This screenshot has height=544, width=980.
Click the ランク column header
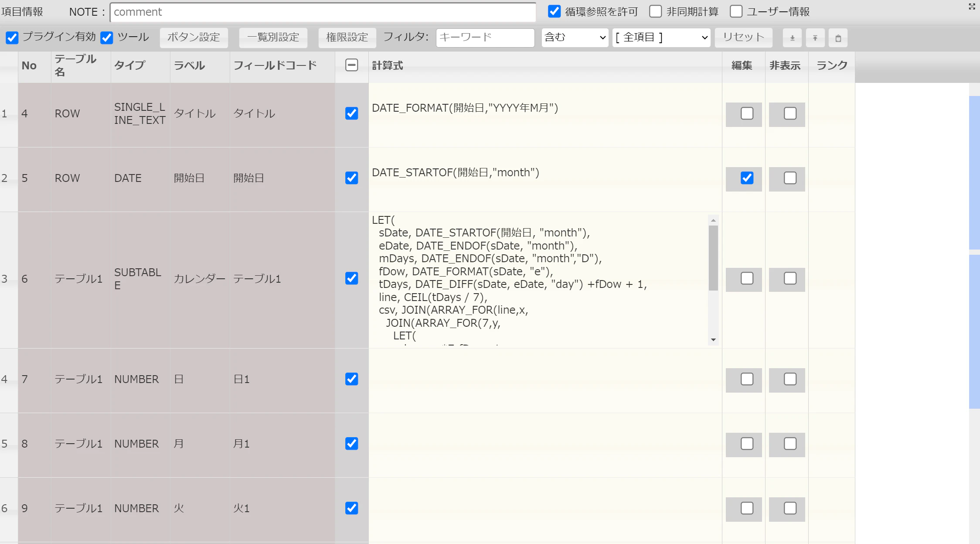pyautogui.click(x=831, y=67)
